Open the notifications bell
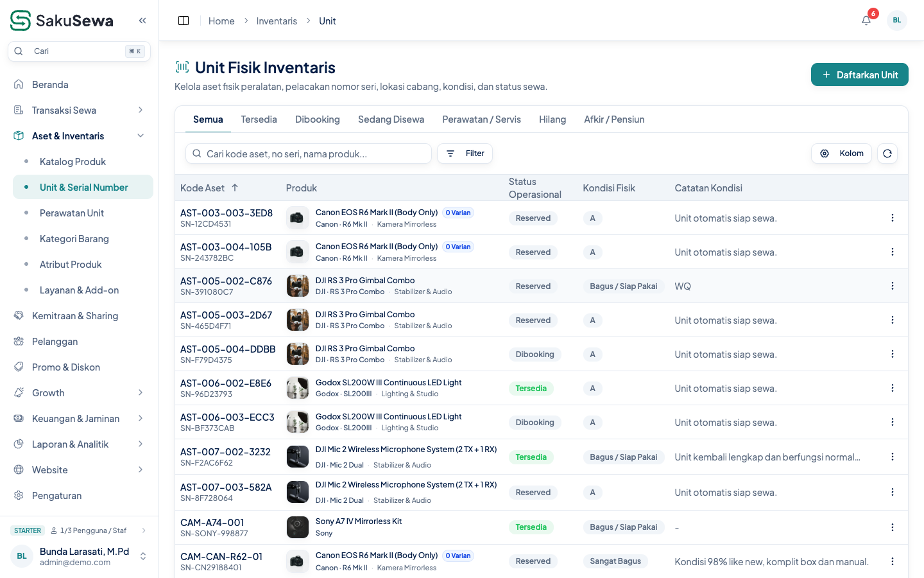Image resolution: width=924 pixels, height=578 pixels. (866, 21)
